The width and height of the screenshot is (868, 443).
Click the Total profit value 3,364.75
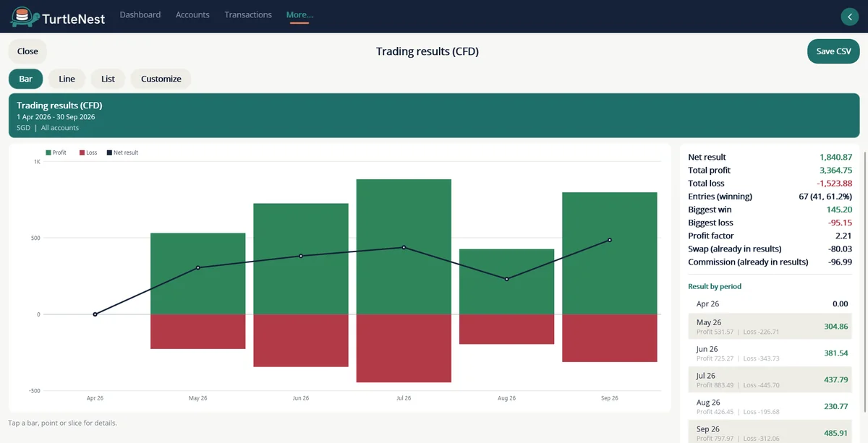[835, 170]
